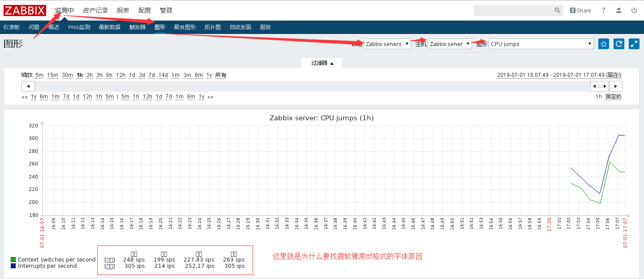
Task: Open the host dropdown Zabbix server
Action: (x=450, y=44)
